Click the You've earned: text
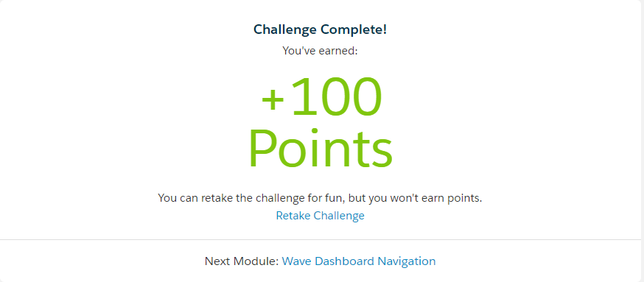Screen dimensions: 644x282 (320, 51)
